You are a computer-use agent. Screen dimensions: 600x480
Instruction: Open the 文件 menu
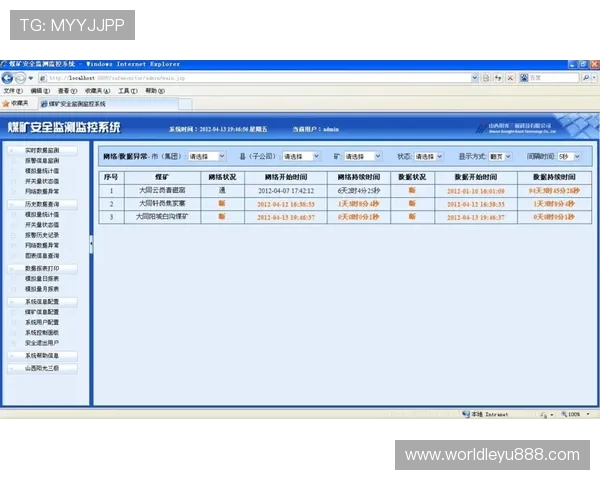[13, 91]
